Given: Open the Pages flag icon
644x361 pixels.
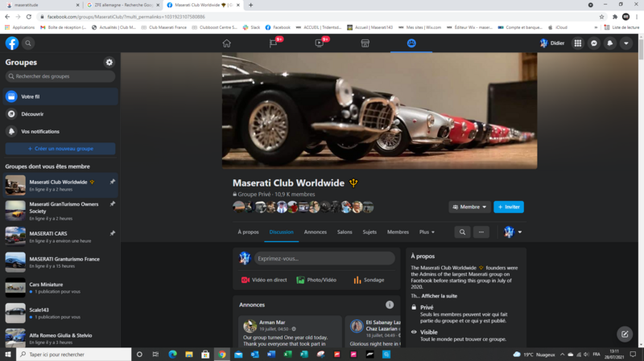Looking at the screenshot, I should click(x=273, y=43).
